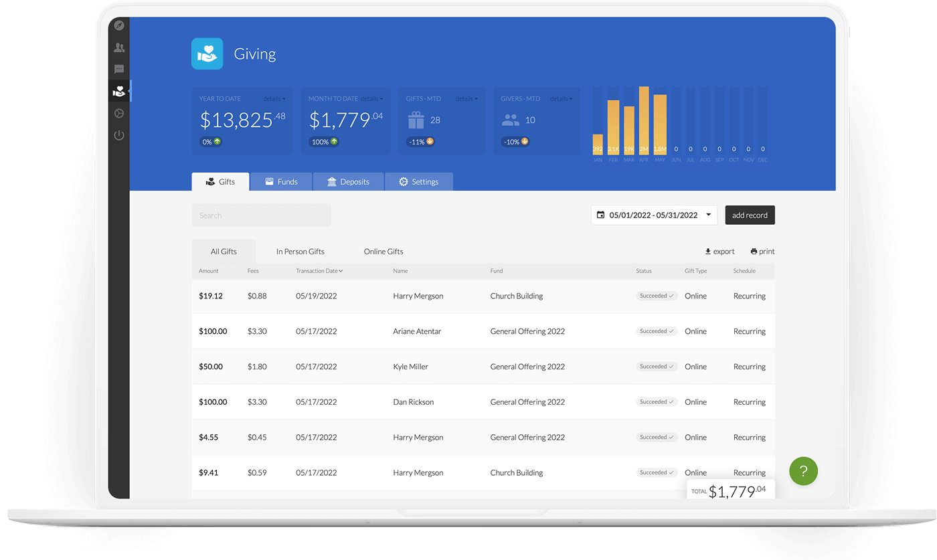Viewport: 937px width, 560px height.
Task: Click inside the Search gifts field
Action: coord(261,215)
